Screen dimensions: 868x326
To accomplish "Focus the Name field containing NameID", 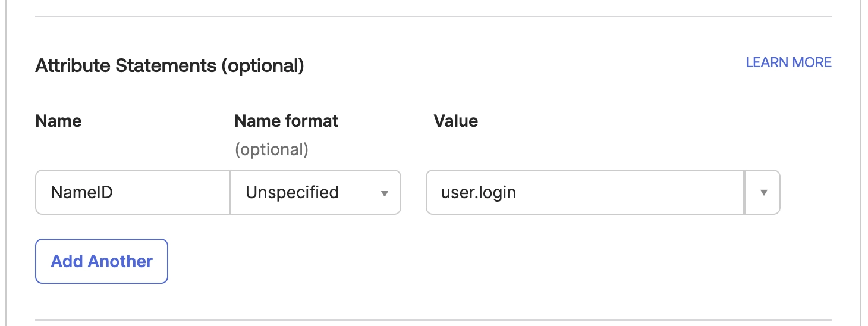I will [133, 192].
